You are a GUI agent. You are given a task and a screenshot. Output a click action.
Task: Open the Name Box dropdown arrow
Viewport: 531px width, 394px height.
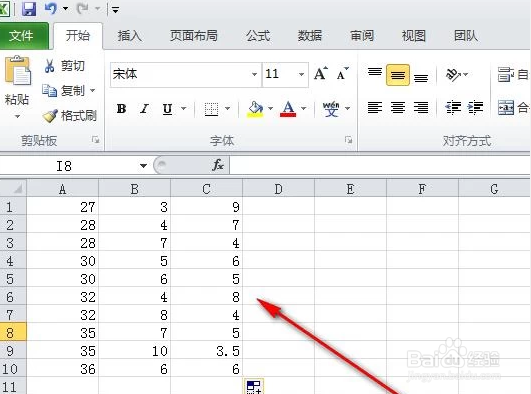click(x=143, y=166)
